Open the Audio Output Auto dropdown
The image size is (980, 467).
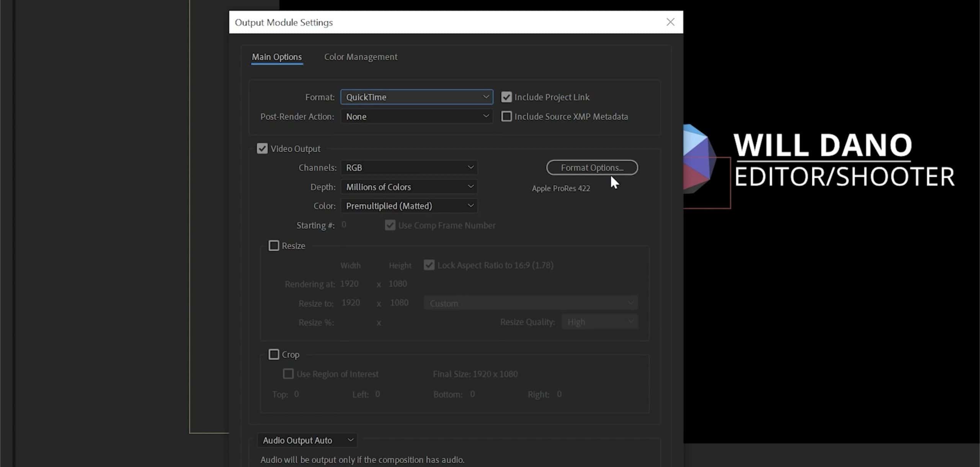tap(307, 440)
